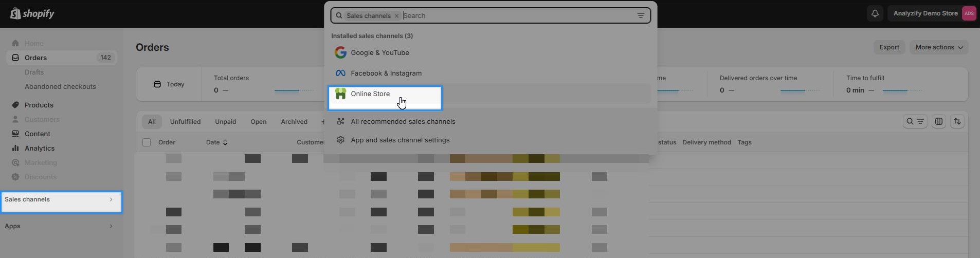The height and width of the screenshot is (258, 980).
Task: Switch to the Unpaid tab
Action: coord(226,122)
